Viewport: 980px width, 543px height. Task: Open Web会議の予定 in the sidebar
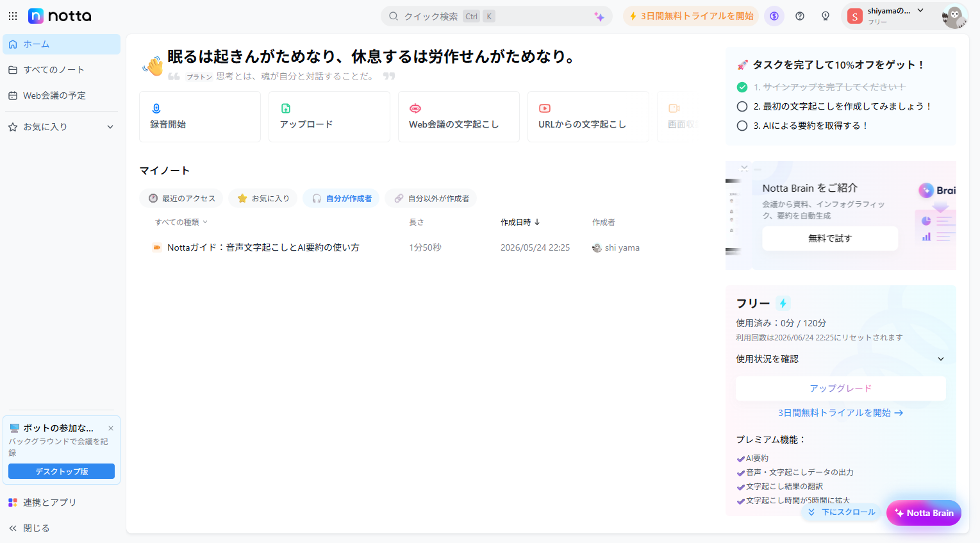(x=62, y=96)
